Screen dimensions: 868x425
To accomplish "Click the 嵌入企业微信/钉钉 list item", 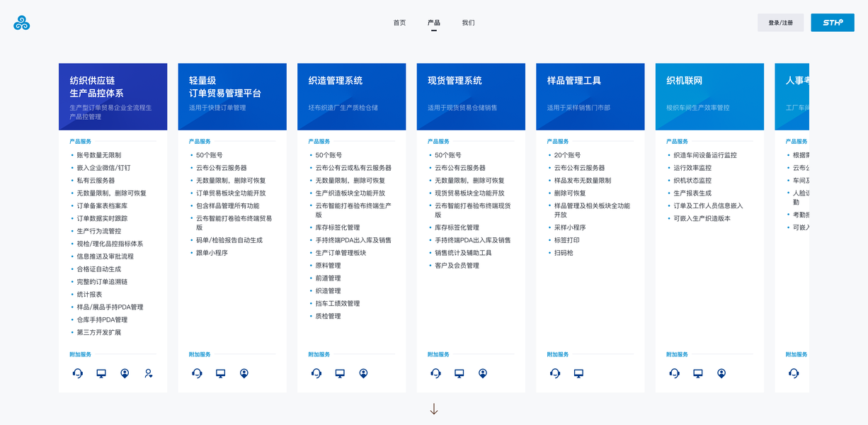I will click(103, 168).
